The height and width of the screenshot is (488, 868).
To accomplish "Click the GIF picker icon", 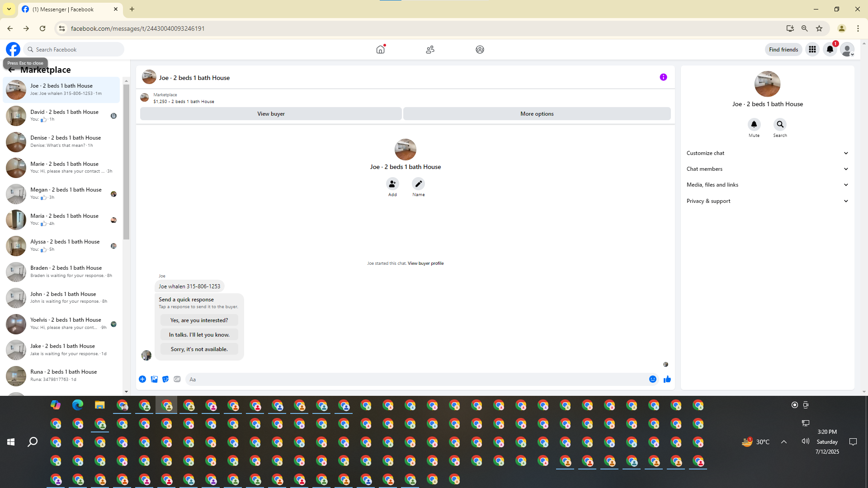I will pyautogui.click(x=177, y=380).
